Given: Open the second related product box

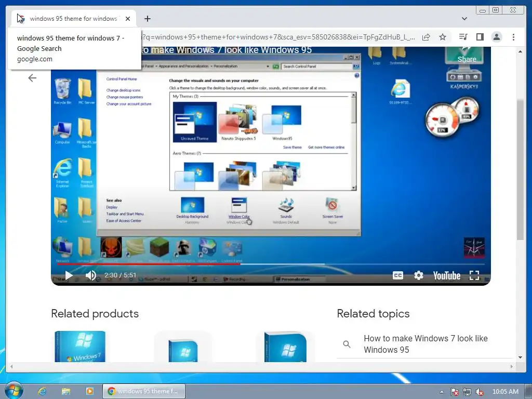Looking at the screenshot, I should coord(183,346).
